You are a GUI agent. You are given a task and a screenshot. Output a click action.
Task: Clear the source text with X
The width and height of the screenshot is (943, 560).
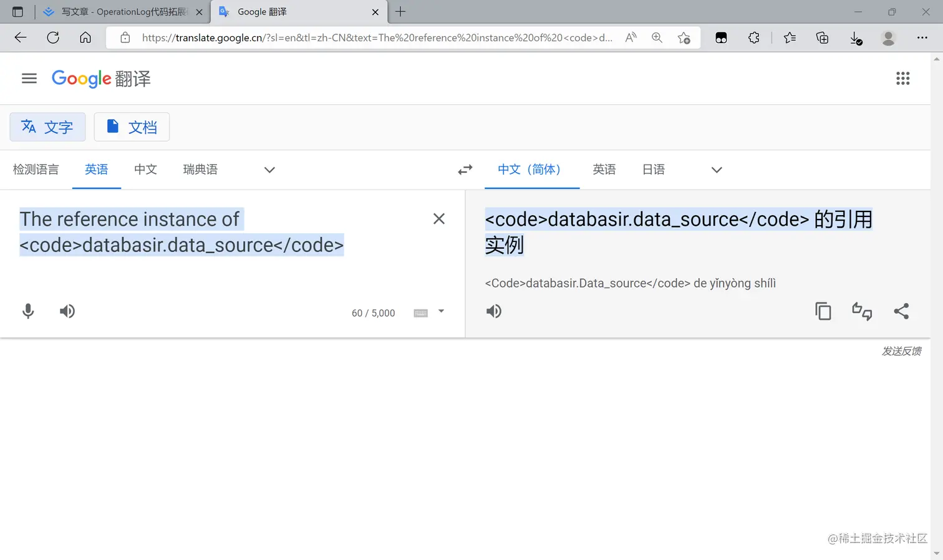click(439, 219)
